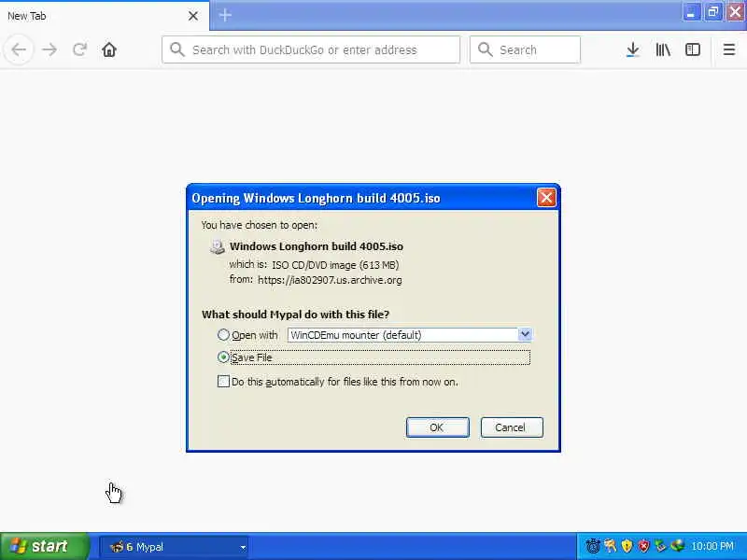Click the Windows Longhorn build 4005.iso filename
Viewport: 747px width, 560px height.
point(317,246)
